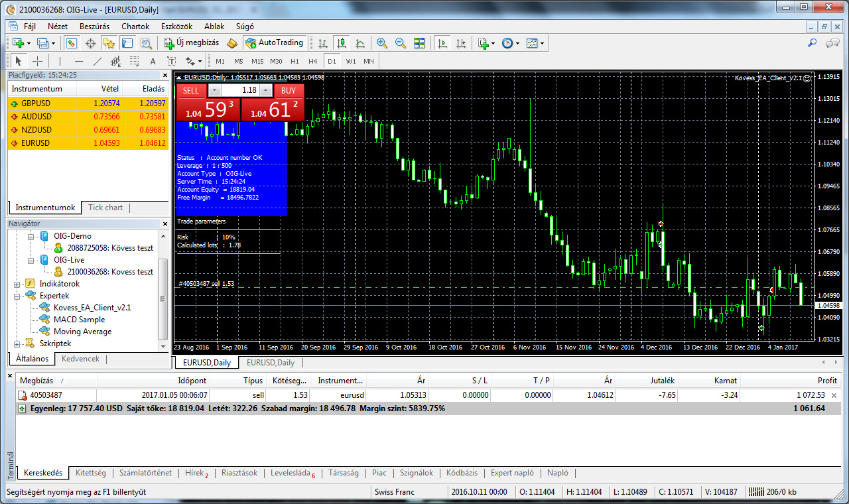
Task: Switch to M1 timeframe
Action: tap(220, 61)
